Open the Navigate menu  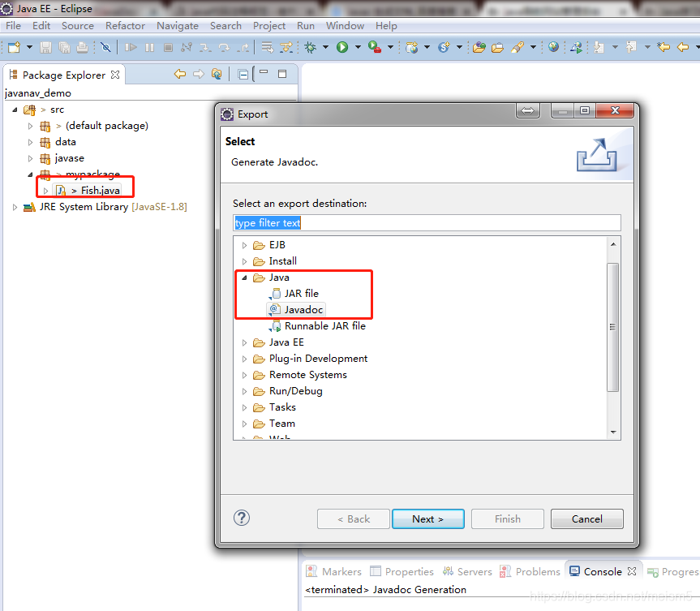pyautogui.click(x=178, y=26)
